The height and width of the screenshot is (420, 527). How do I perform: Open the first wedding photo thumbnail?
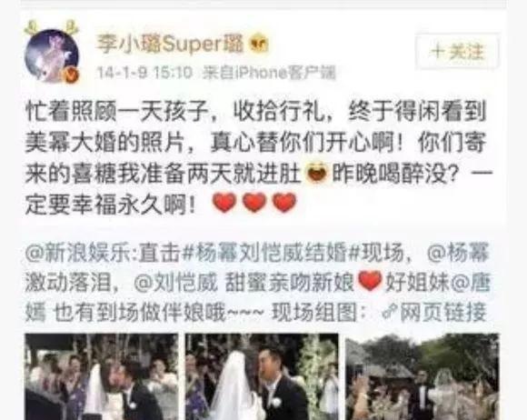point(102,376)
